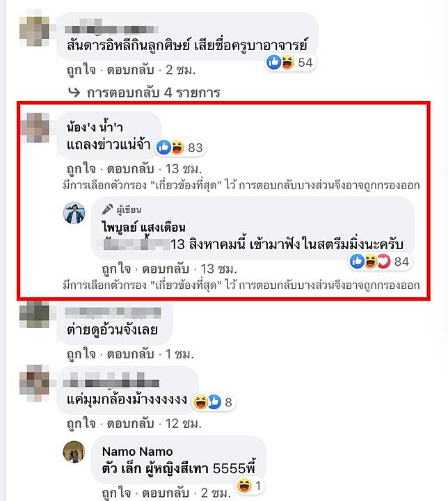Open ไพบูลย์ แสงเดือน profile picture
Screen dimensions: 448x501
point(74,213)
